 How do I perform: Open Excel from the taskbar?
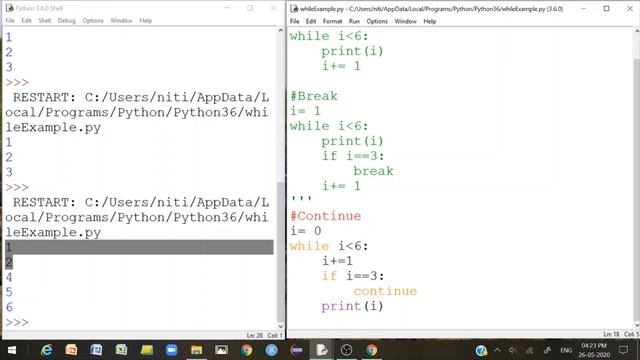point(121,350)
